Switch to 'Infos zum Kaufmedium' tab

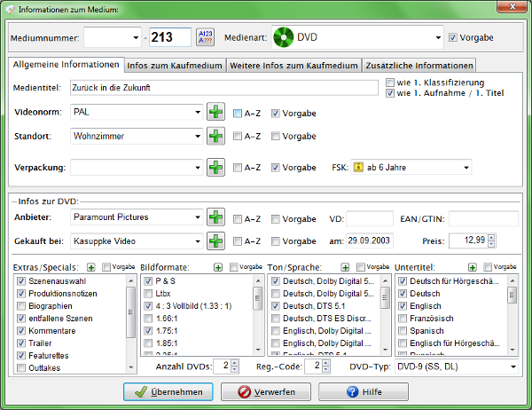[x=175, y=66]
